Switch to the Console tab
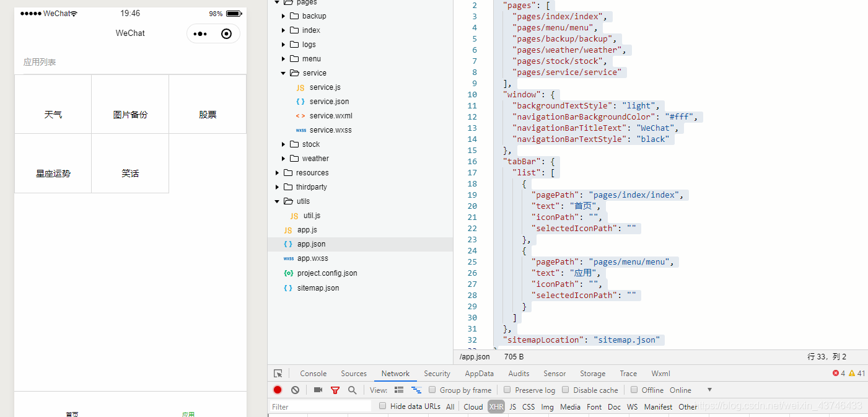The image size is (868, 417). (313, 374)
